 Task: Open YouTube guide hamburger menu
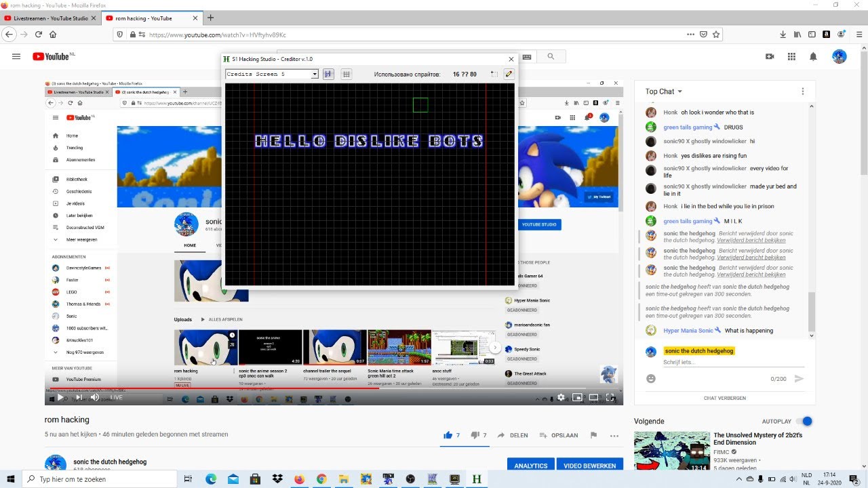click(x=16, y=56)
